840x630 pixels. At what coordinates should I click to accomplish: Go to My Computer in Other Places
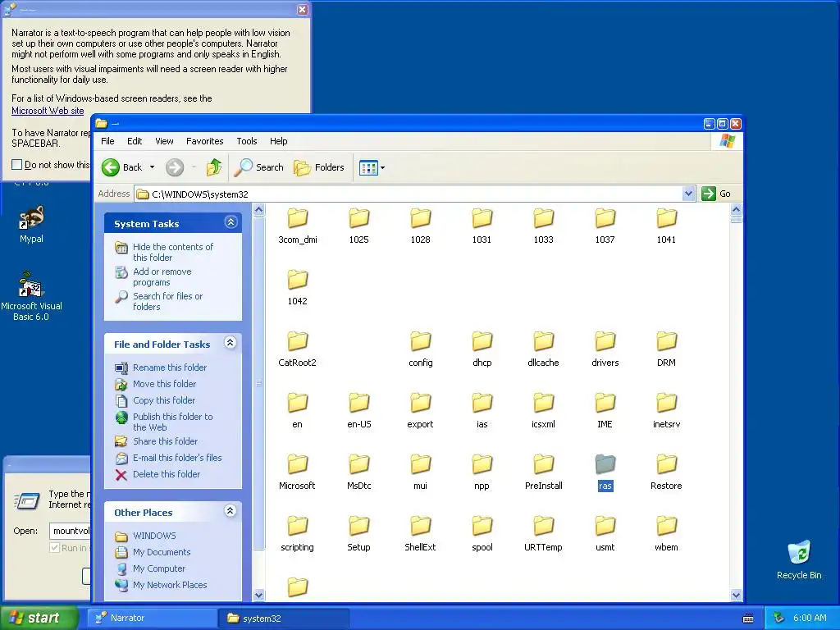coord(158,568)
